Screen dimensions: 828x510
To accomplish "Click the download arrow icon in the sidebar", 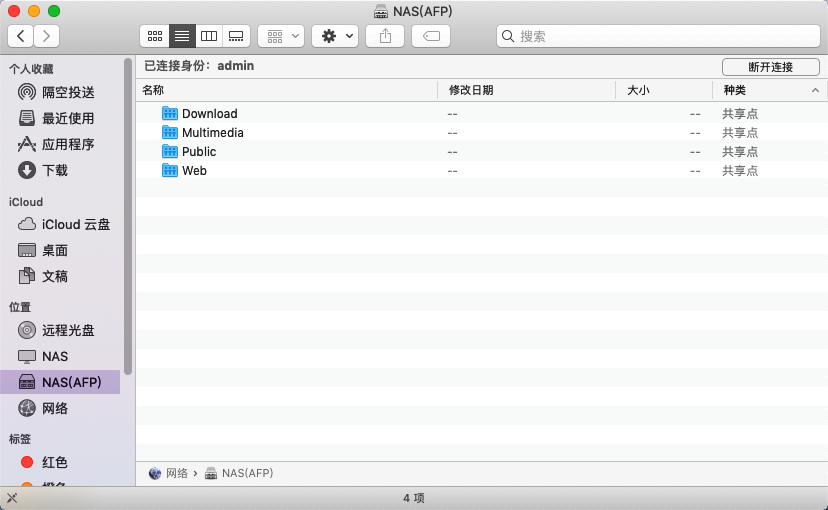I will (27, 170).
